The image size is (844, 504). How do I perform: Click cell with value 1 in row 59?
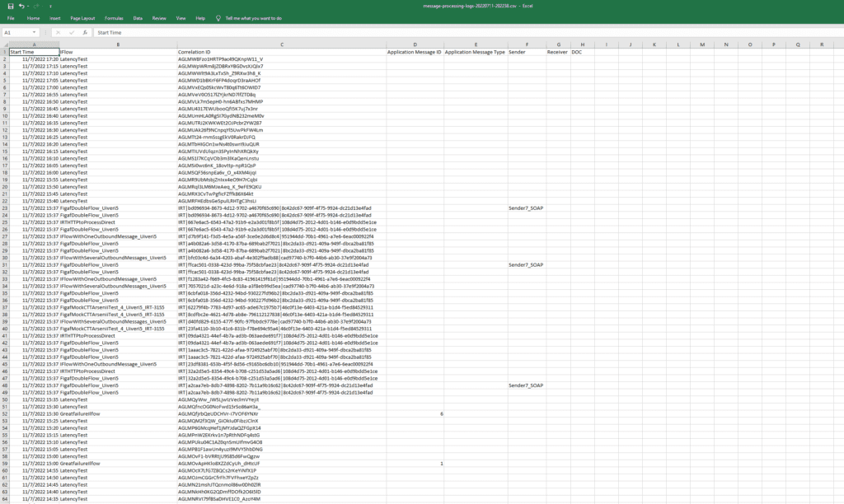coord(415,464)
